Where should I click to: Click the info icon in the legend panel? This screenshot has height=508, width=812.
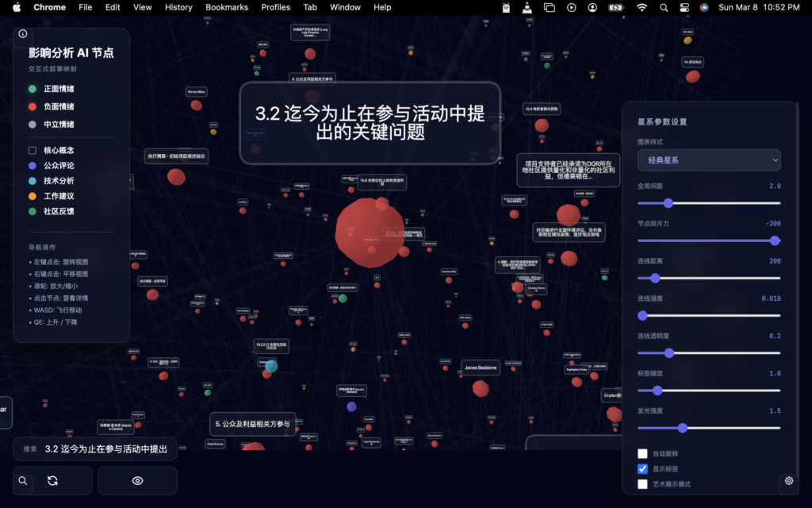tap(23, 34)
